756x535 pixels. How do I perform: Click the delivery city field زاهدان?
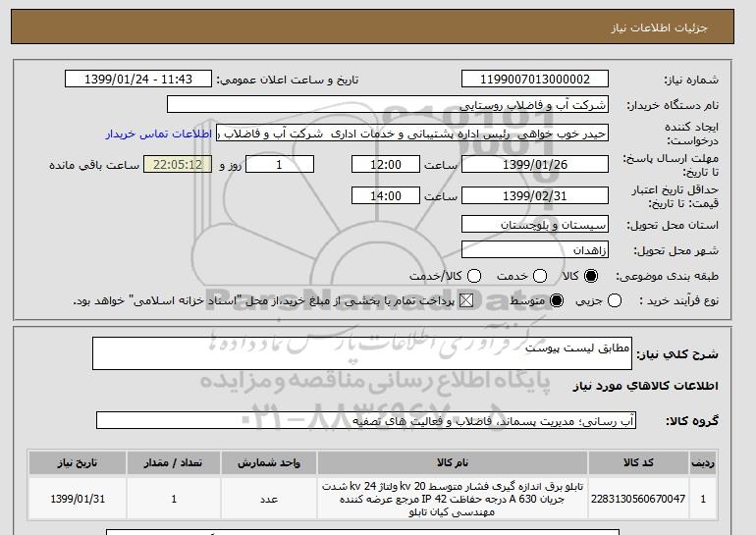coord(535,250)
